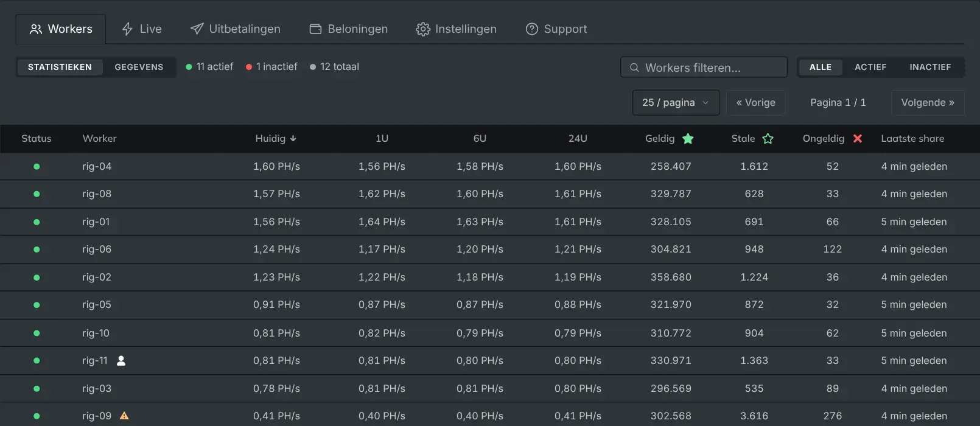980x426 pixels.
Task: Click rig-05 24U hashrate 0,88 PH/s
Action: (578, 305)
